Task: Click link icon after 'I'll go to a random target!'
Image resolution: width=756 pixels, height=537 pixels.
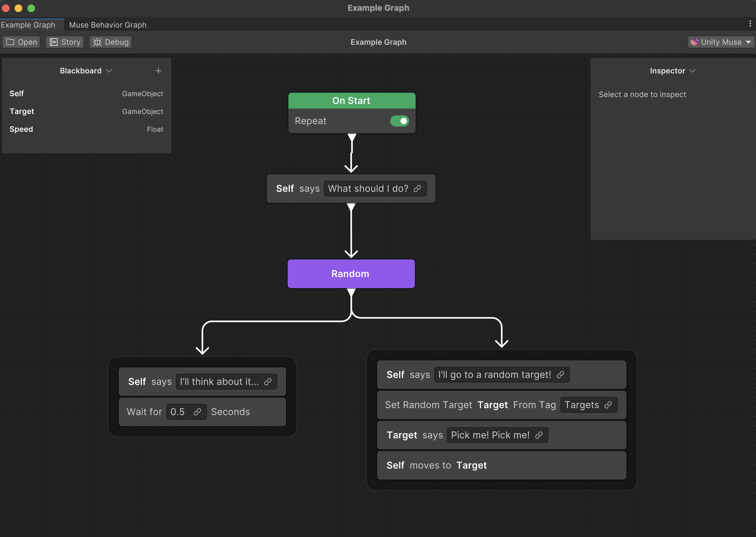Action: point(560,375)
